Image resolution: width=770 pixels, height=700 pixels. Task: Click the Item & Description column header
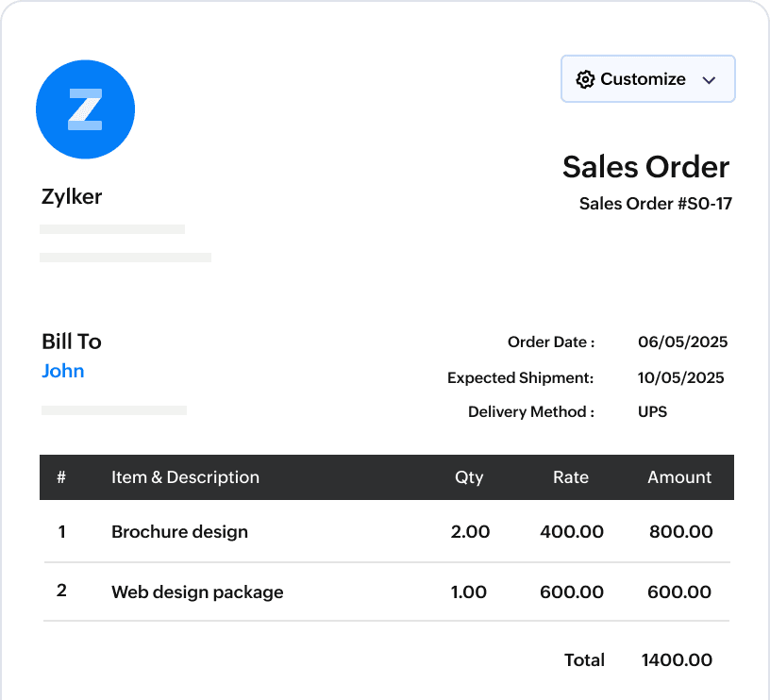(185, 477)
